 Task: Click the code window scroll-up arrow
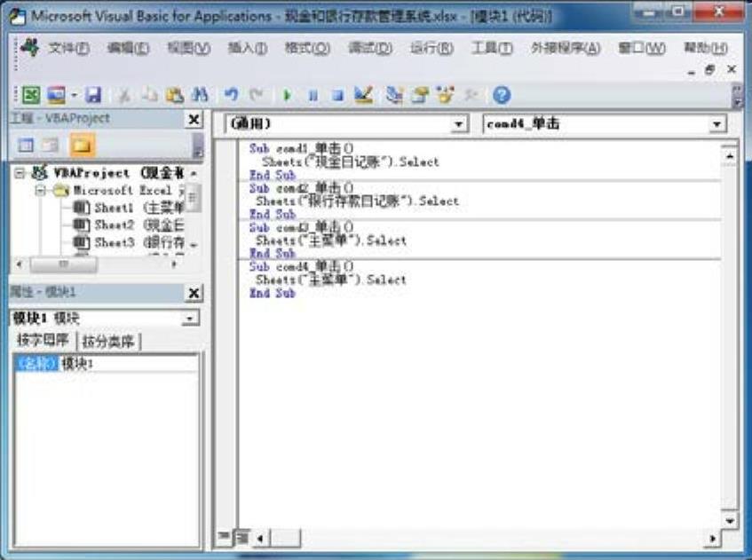(730, 156)
